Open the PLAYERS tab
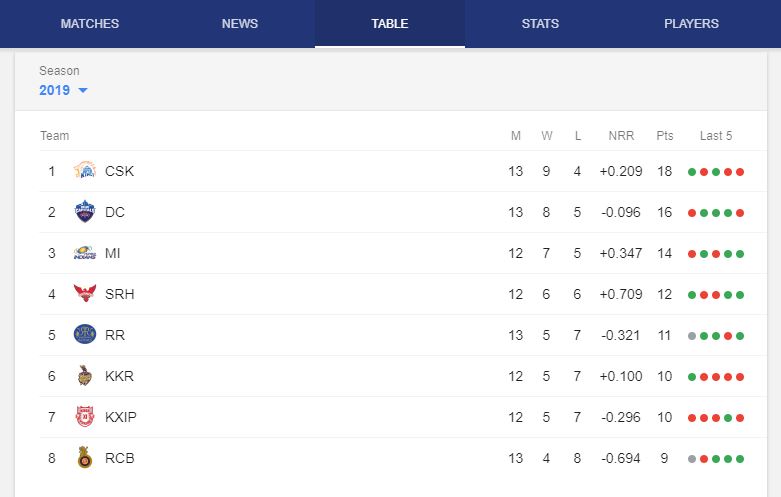This screenshot has height=497, width=781. click(691, 23)
